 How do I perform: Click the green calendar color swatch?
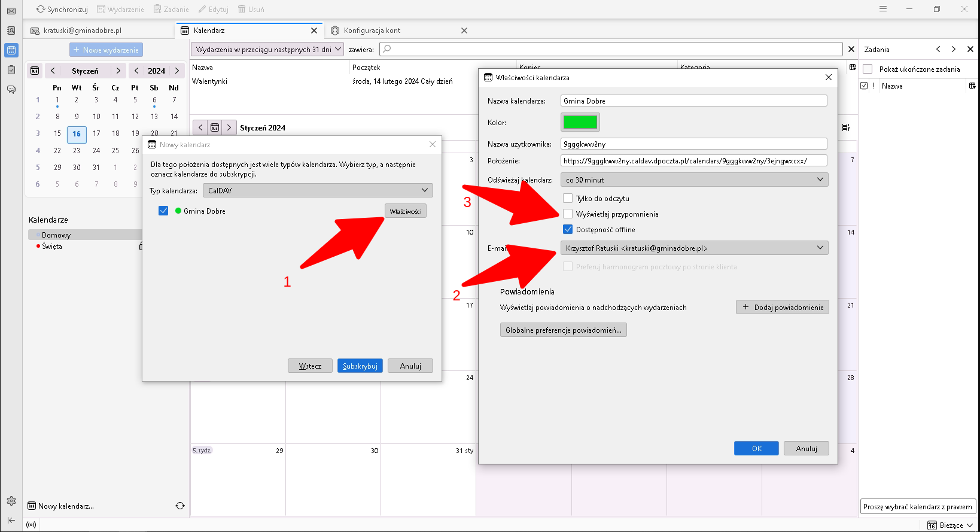pyautogui.click(x=580, y=122)
